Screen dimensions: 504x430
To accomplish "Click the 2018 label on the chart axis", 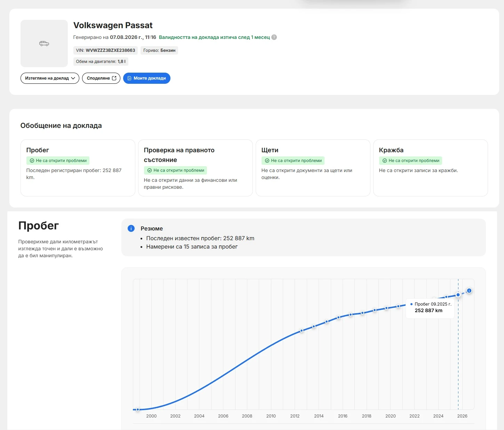I will (367, 416).
